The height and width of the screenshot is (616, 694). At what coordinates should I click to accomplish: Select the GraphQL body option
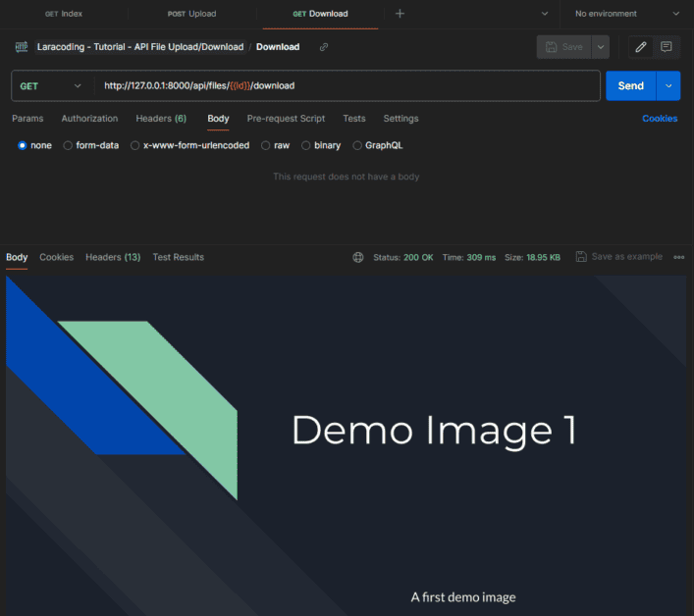(x=378, y=145)
